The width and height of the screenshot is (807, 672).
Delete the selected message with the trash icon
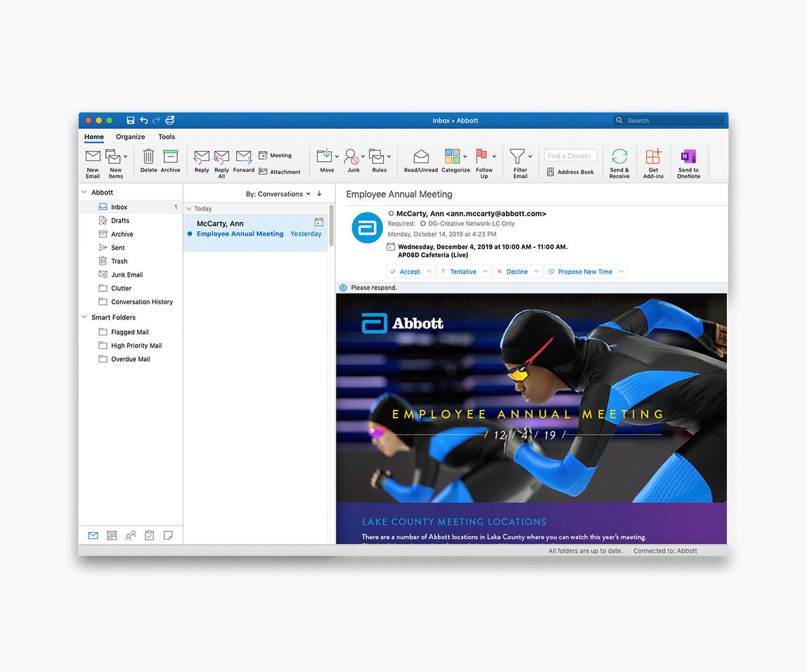pos(149,156)
